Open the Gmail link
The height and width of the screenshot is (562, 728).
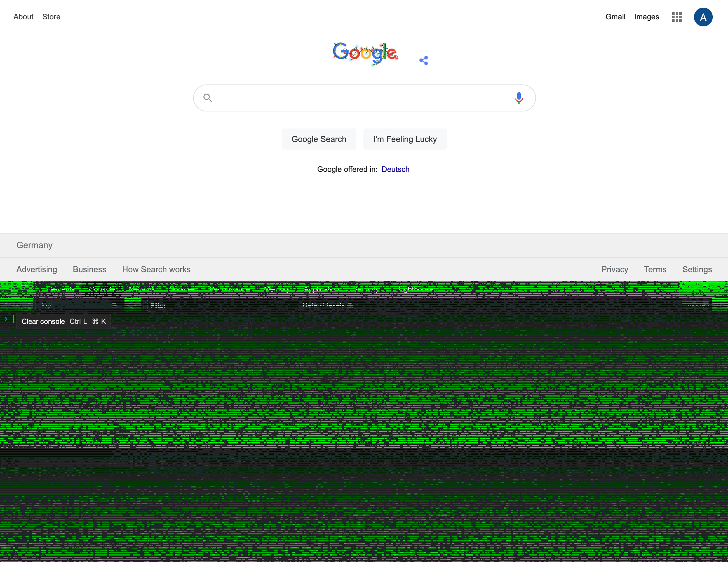(x=615, y=17)
